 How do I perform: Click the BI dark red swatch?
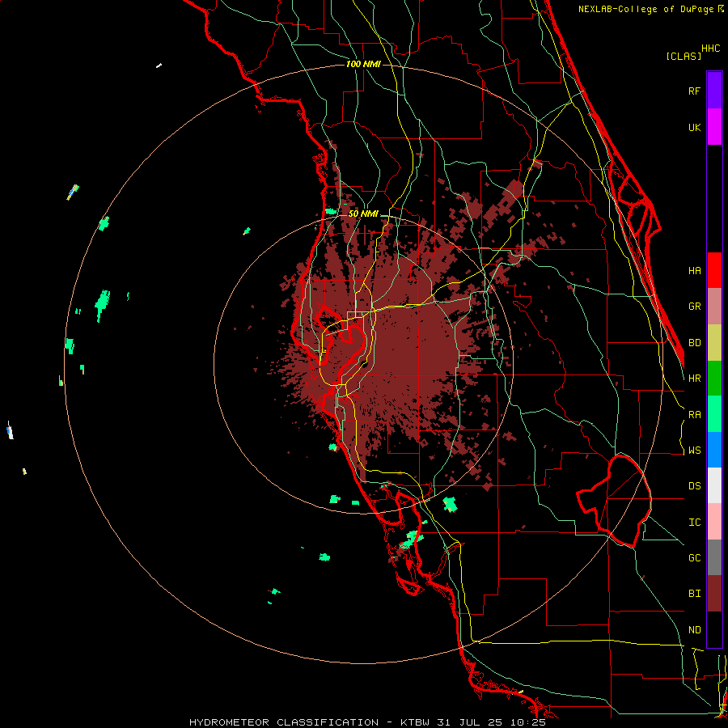click(x=714, y=594)
